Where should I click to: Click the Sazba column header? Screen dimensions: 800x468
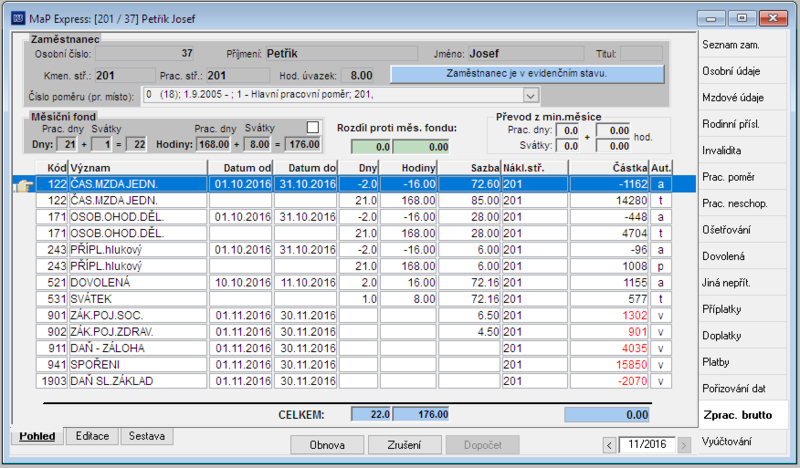point(469,168)
